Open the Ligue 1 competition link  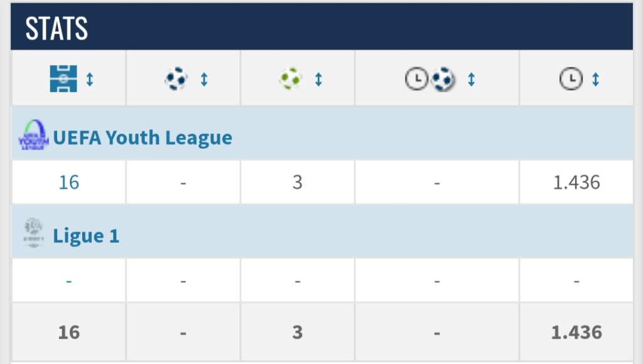pos(86,236)
